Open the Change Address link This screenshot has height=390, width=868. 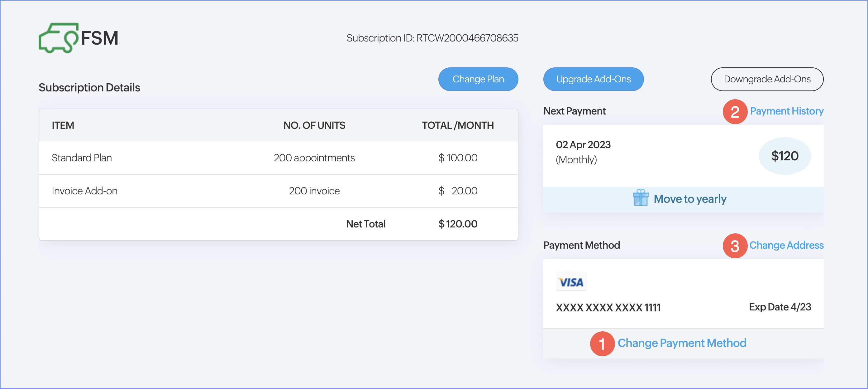pyautogui.click(x=786, y=245)
